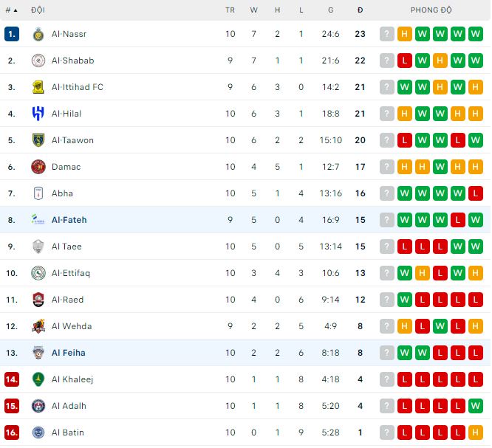The width and height of the screenshot is (492, 448).
Task: Click the Al Wehda club logo
Action: (x=38, y=326)
